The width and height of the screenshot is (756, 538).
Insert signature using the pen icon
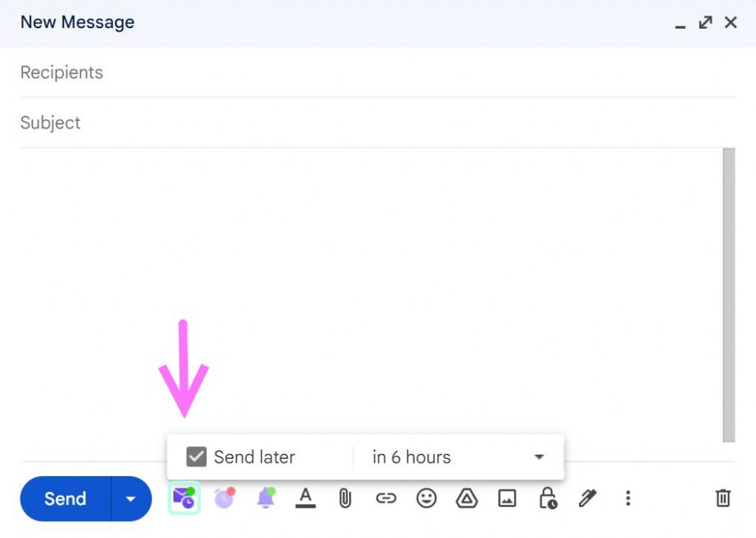(588, 499)
